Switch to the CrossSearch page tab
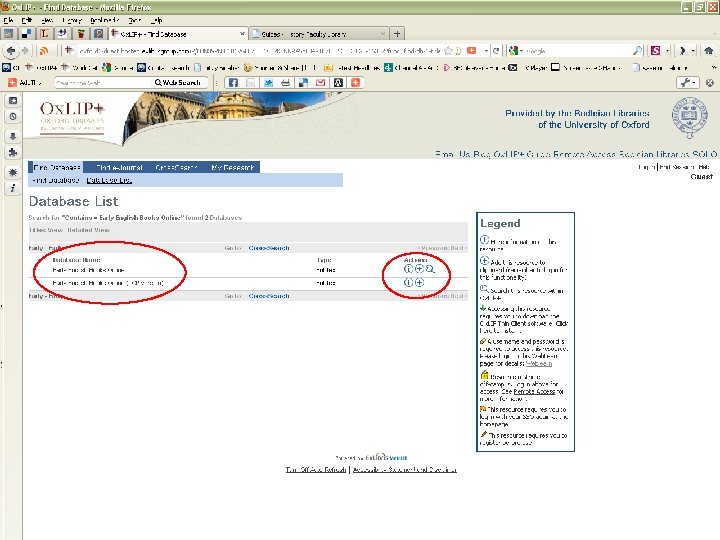The image size is (720, 540). click(176, 167)
